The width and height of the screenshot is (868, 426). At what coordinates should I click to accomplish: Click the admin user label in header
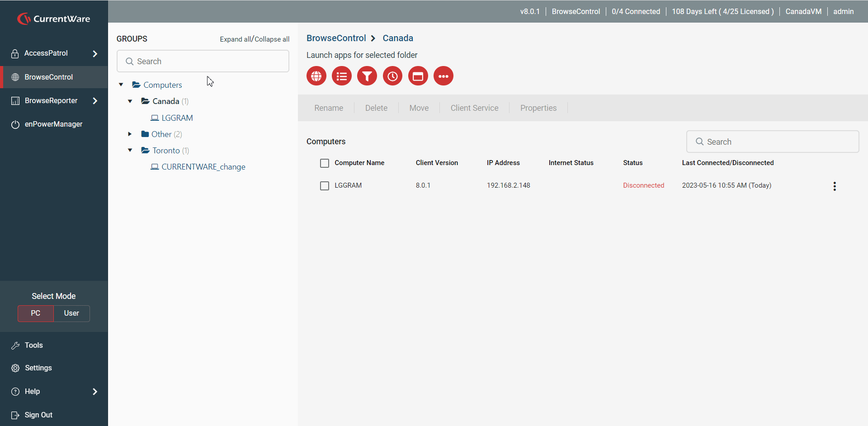click(844, 12)
